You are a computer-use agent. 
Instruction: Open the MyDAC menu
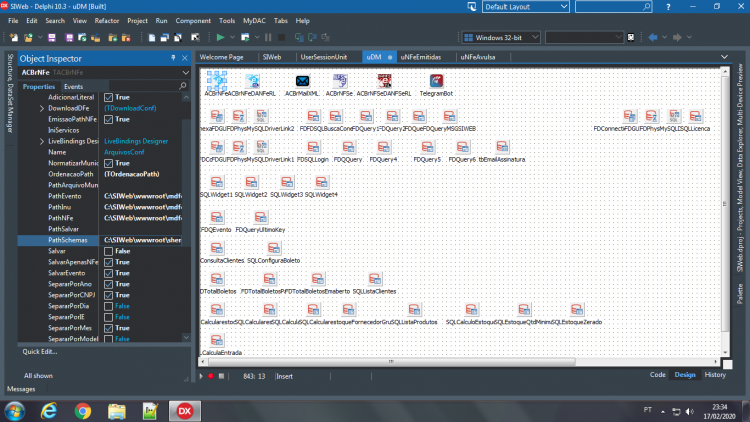pyautogui.click(x=254, y=21)
